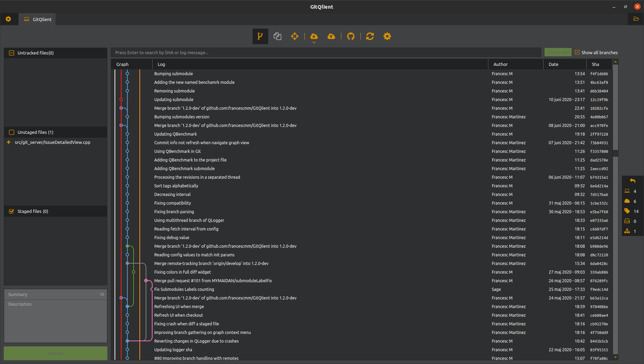Screen dimensions: 644x364
Task: Select commit 'Fixing compatibility'
Action: pyautogui.click(x=173, y=203)
